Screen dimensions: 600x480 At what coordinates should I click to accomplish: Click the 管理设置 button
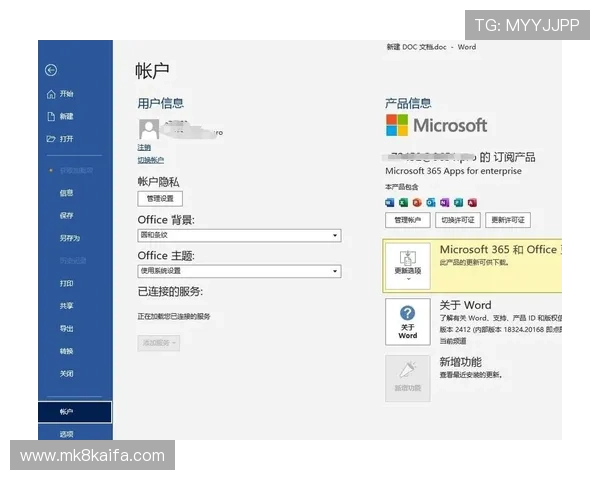160,199
